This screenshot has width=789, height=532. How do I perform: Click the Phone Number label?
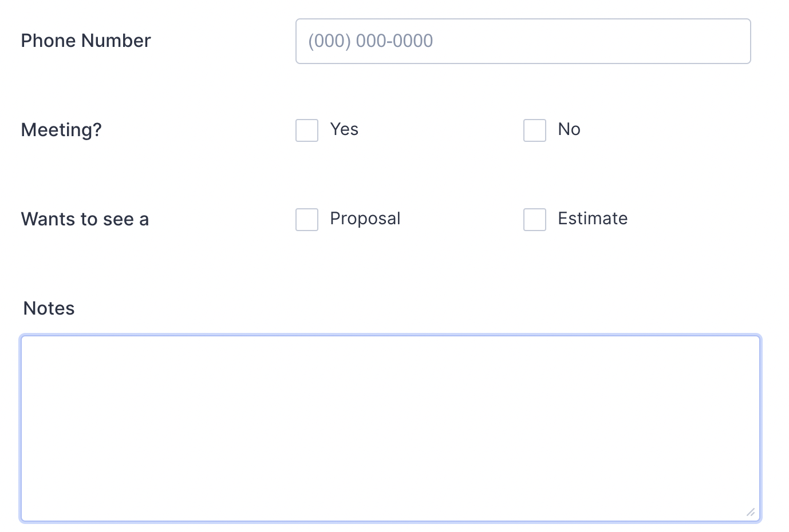[x=86, y=41]
